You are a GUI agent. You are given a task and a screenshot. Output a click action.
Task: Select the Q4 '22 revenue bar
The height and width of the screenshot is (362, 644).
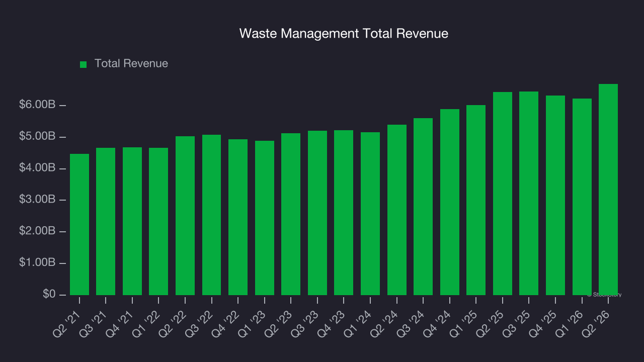pyautogui.click(x=238, y=217)
